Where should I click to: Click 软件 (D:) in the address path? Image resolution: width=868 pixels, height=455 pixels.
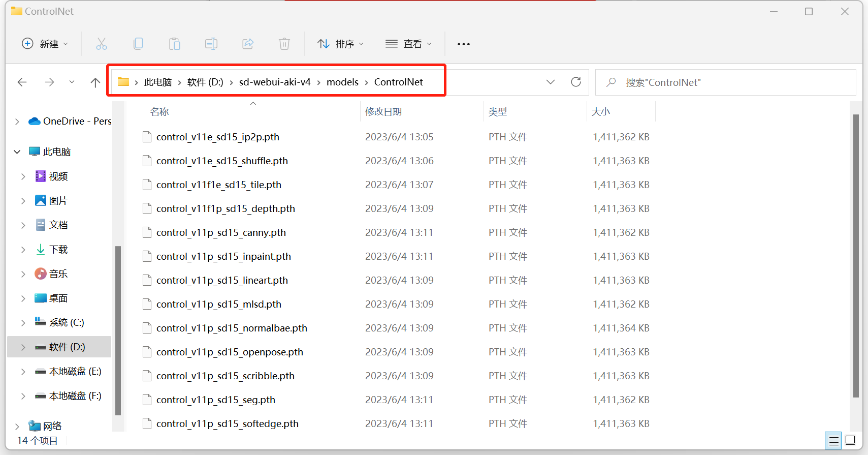tap(205, 82)
